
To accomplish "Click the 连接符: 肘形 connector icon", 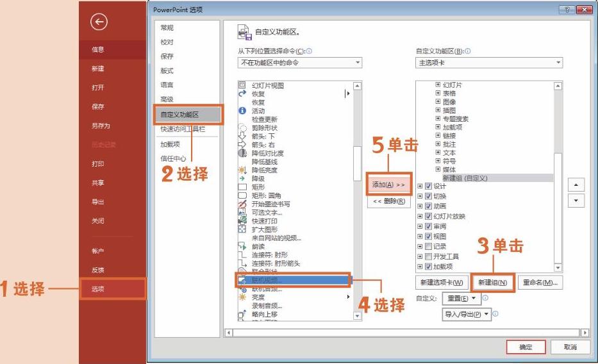I will 242,254.
